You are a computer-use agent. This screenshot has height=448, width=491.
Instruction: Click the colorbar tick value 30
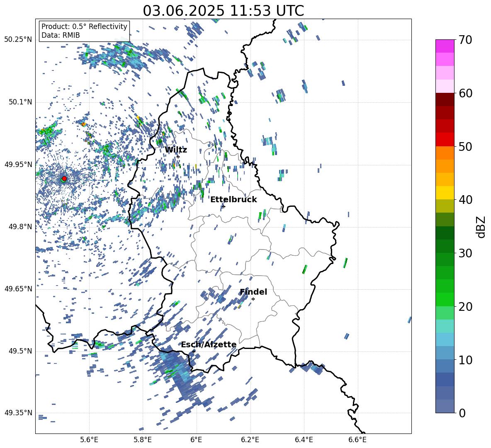point(465,253)
